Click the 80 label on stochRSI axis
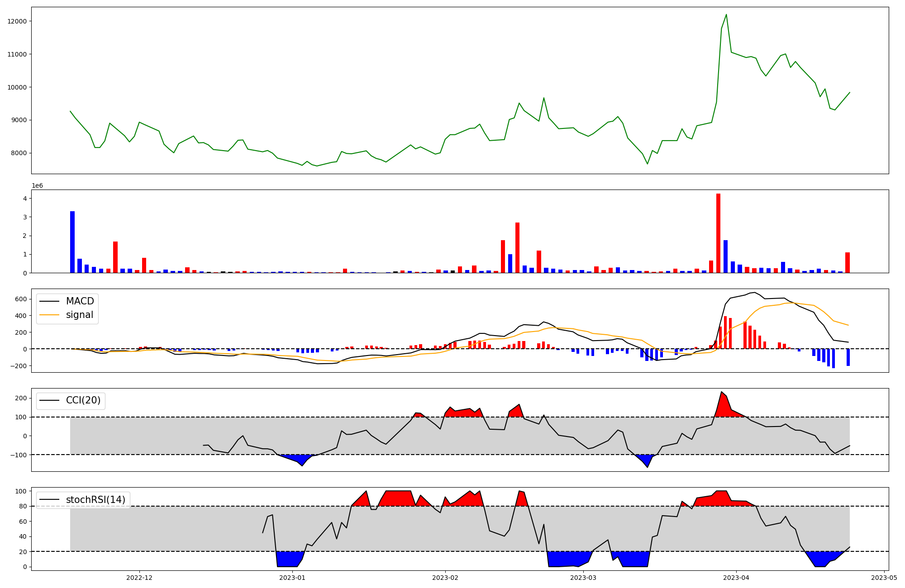This screenshot has height=588, width=905. 24,506
